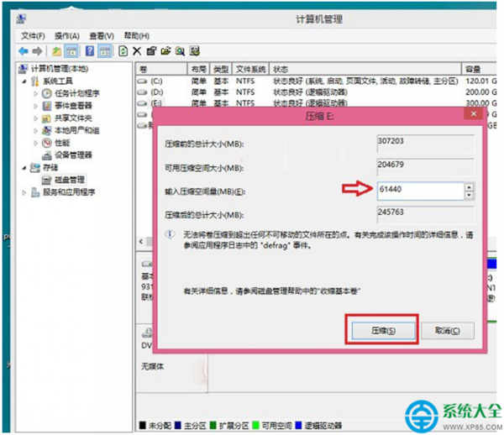Click the 压缩后的总计大小 field showing 245763
Image resolution: width=504 pixels, height=435 pixels.
pyautogui.click(x=425, y=215)
